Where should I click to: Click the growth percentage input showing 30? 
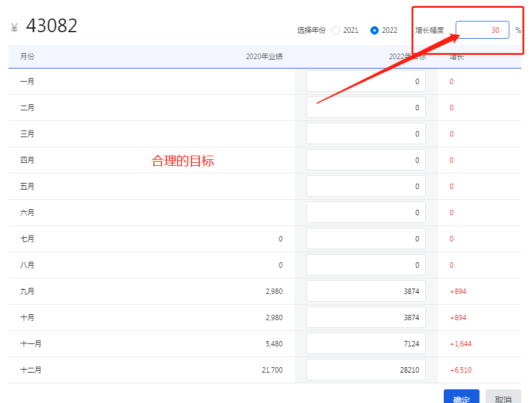point(482,30)
